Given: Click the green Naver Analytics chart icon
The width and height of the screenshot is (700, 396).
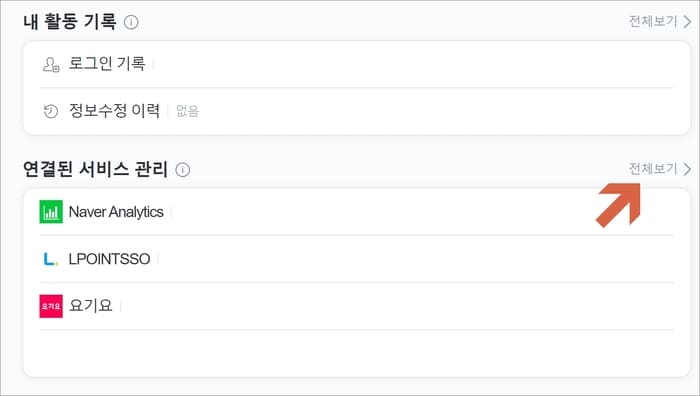Looking at the screenshot, I should point(51,212).
